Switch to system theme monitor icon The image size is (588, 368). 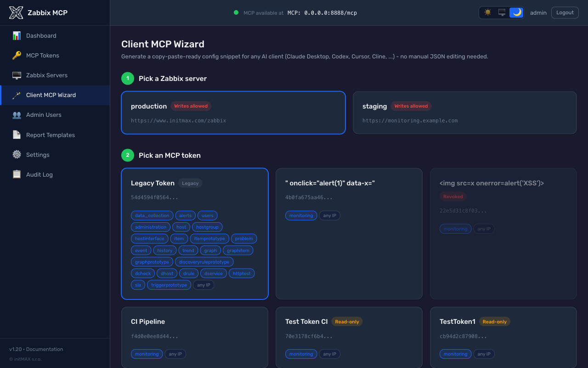tap(502, 12)
